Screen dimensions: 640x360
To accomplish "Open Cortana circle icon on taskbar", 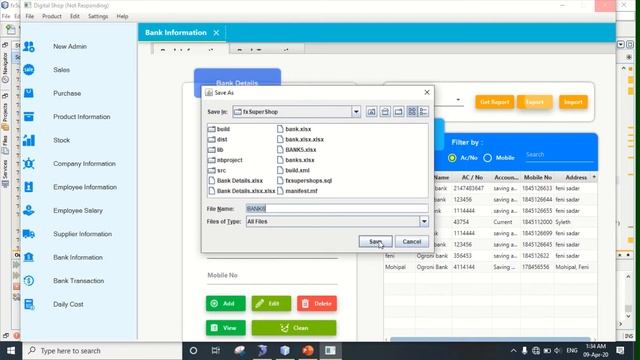I will [x=193, y=351].
